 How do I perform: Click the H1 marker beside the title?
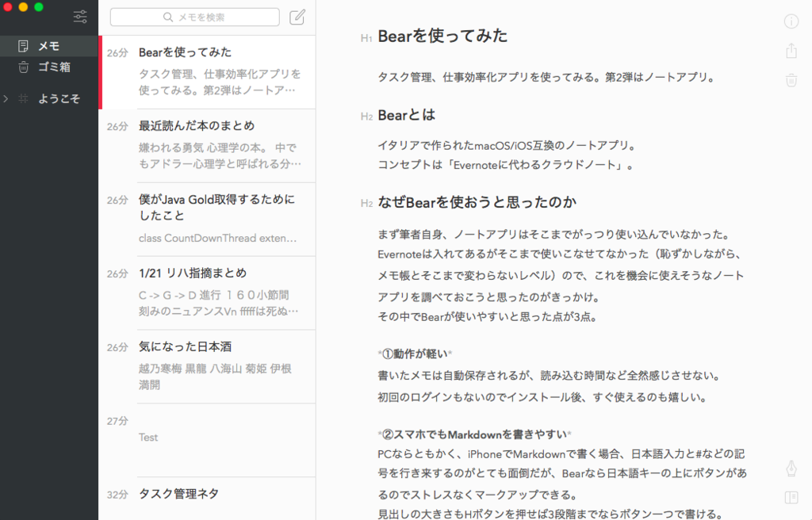tap(366, 38)
